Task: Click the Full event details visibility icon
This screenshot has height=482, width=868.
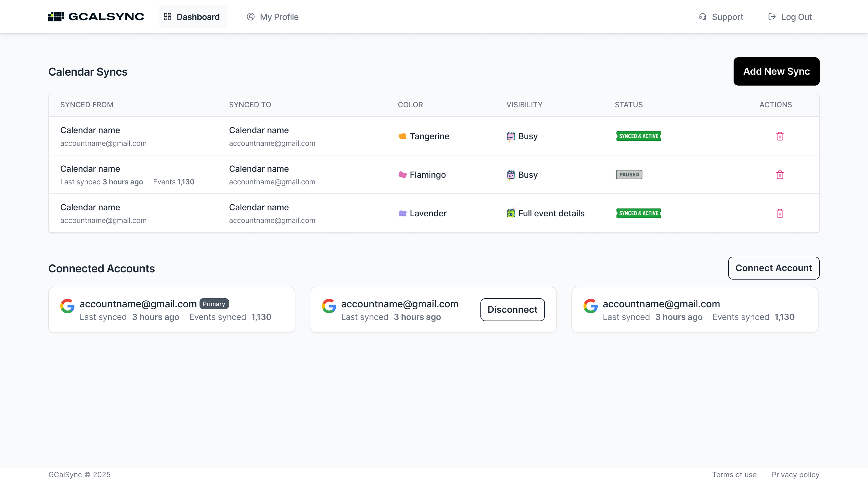Action: pyautogui.click(x=511, y=213)
